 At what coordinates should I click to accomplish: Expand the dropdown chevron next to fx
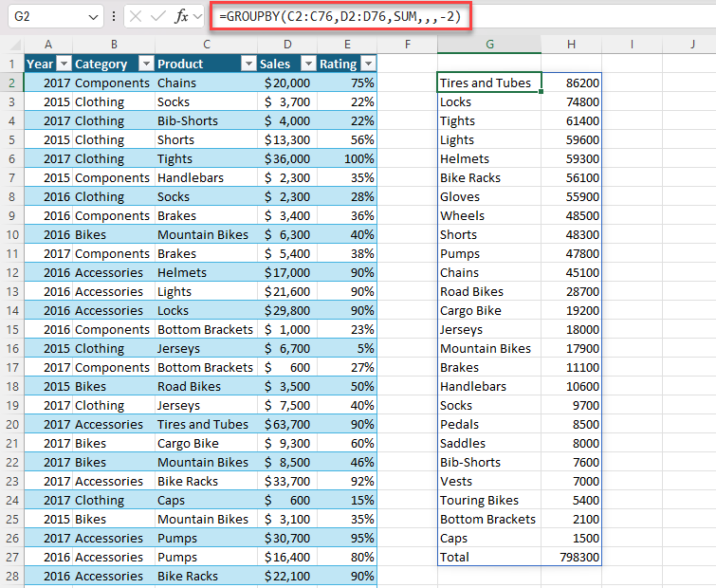pos(198,17)
